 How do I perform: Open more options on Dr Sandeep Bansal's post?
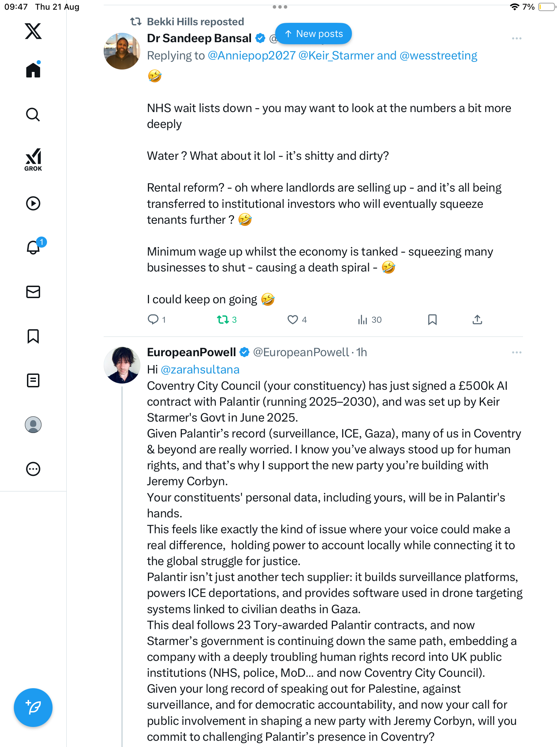516,38
